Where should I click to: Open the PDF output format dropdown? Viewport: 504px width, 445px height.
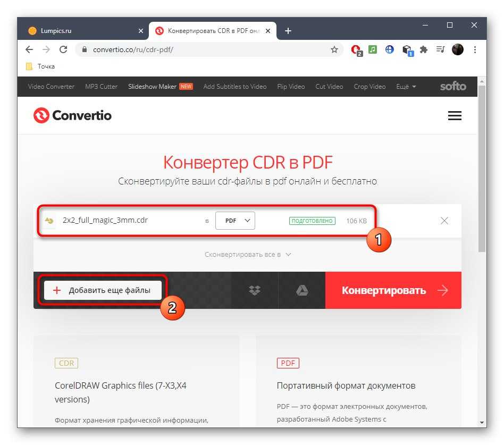(x=235, y=221)
